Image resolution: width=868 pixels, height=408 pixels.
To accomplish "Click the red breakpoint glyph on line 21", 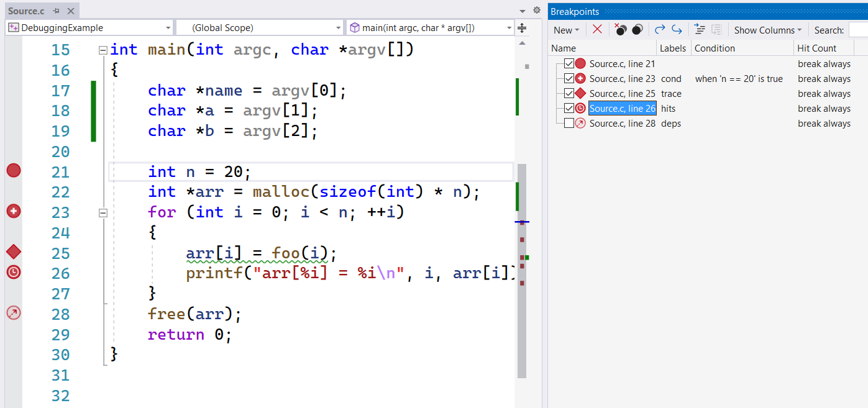I will (x=14, y=171).
